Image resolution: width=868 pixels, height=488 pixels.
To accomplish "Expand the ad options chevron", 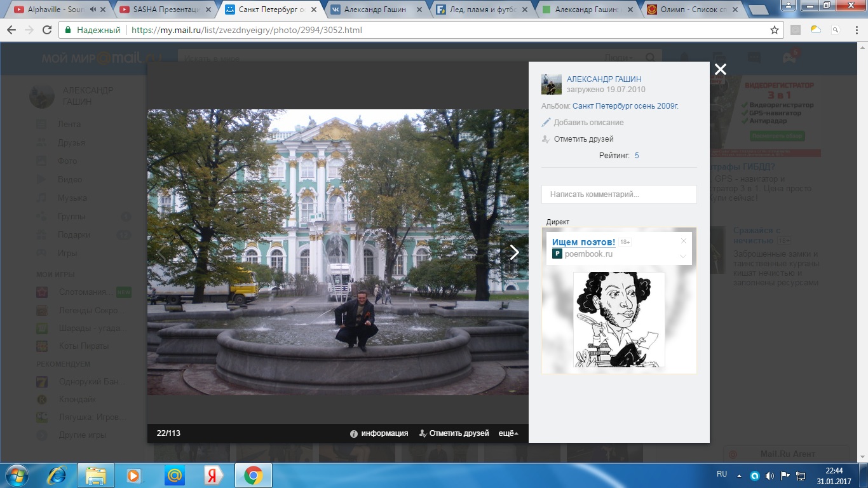I will coord(684,256).
